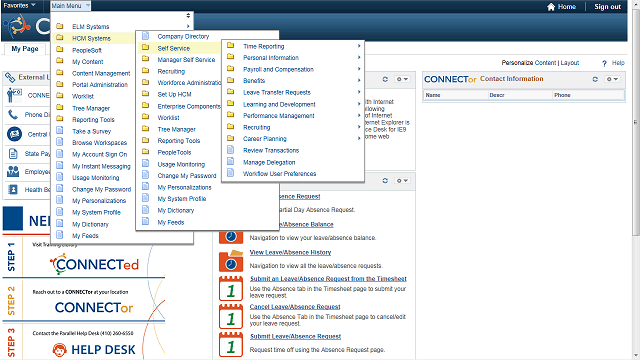Click Phone Directory handset icon
The width and height of the screenshot is (640, 360).
click(x=13, y=115)
